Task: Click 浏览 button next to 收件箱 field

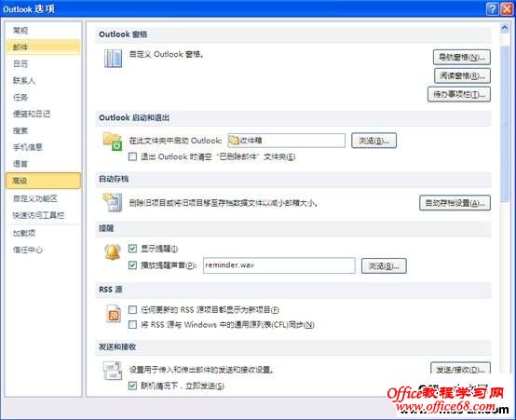Action: click(x=373, y=141)
